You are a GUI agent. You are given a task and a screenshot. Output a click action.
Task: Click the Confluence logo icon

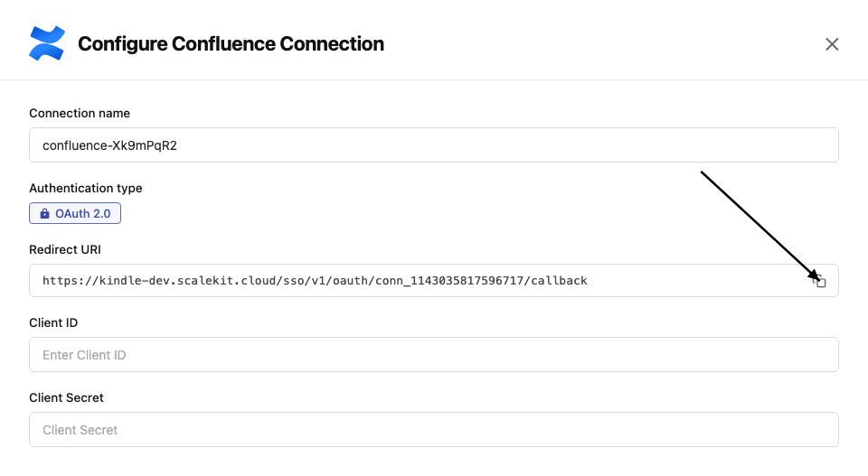[48, 43]
